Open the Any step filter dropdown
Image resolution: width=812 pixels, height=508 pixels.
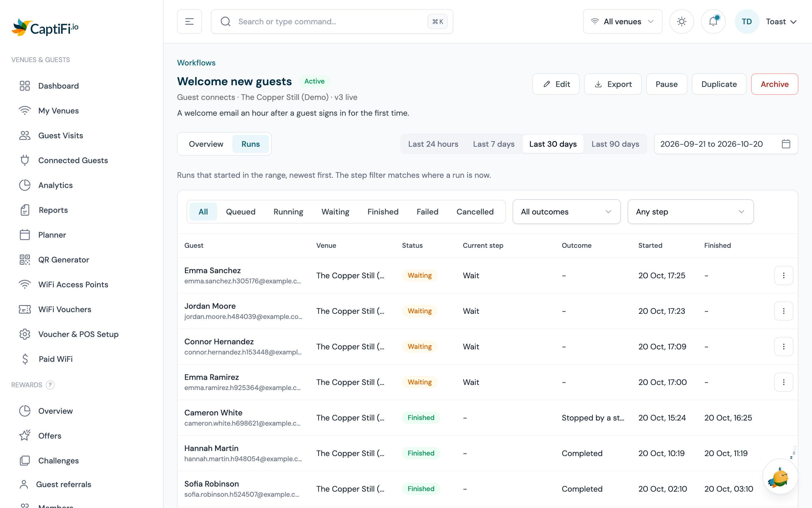[690, 212]
